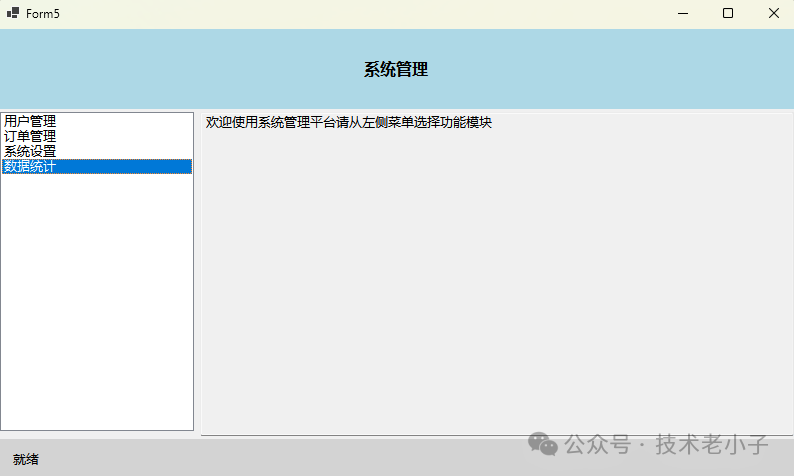This screenshot has width=794, height=476.
Task: Select 用户管理 in the left menu
Action: (30, 121)
